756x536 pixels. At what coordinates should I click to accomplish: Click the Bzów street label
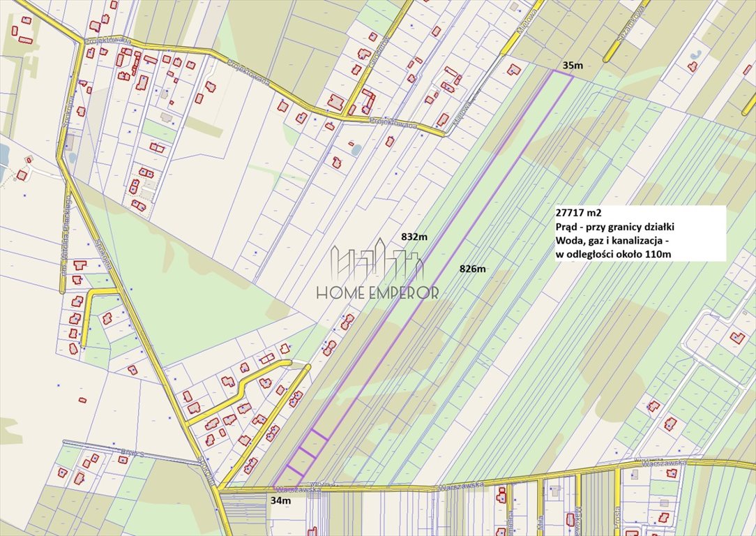[133, 453]
